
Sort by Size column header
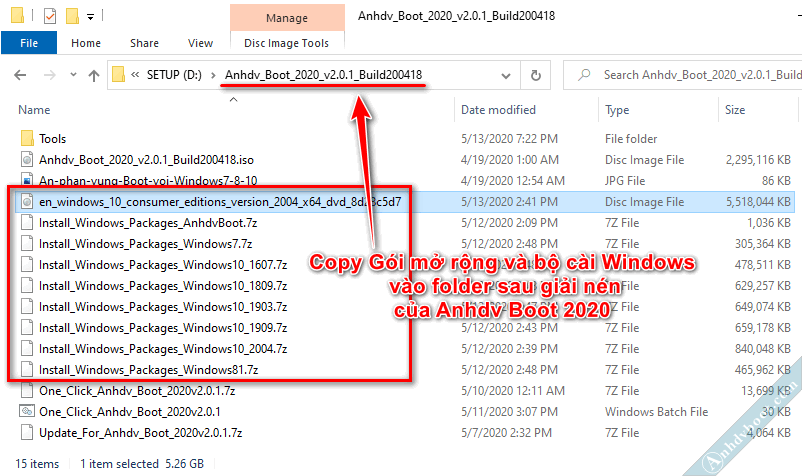click(734, 110)
